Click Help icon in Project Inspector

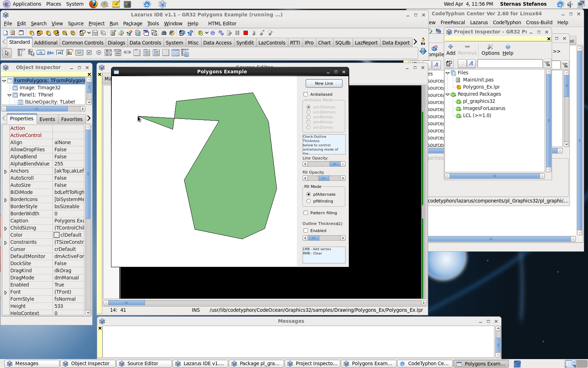[x=508, y=50]
